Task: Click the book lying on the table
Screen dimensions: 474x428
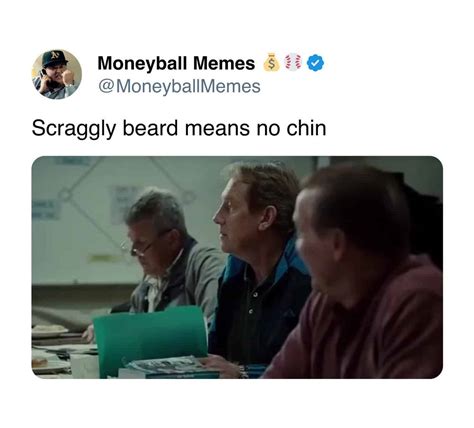Action: [169, 367]
